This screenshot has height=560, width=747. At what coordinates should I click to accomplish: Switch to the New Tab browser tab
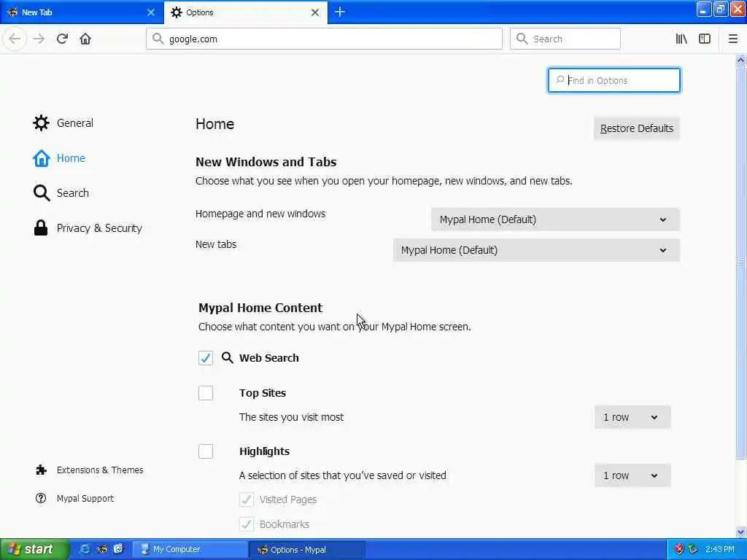[82, 12]
